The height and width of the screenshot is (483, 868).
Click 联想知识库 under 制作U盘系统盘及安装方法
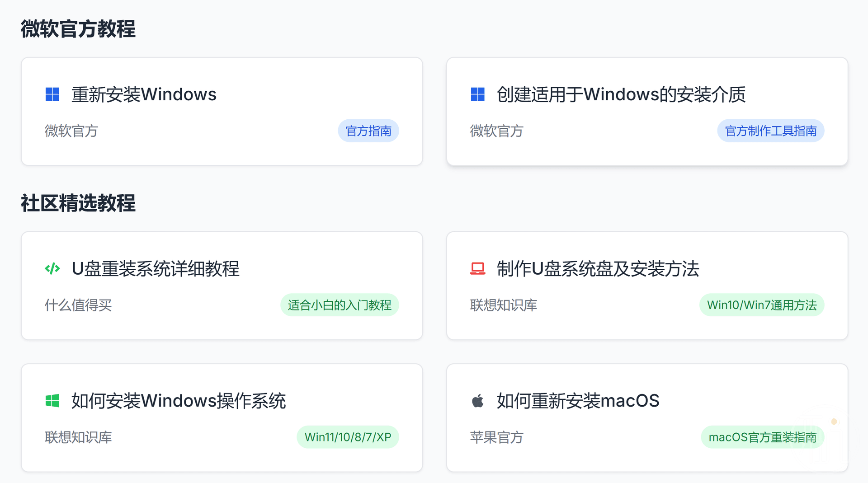tap(504, 305)
